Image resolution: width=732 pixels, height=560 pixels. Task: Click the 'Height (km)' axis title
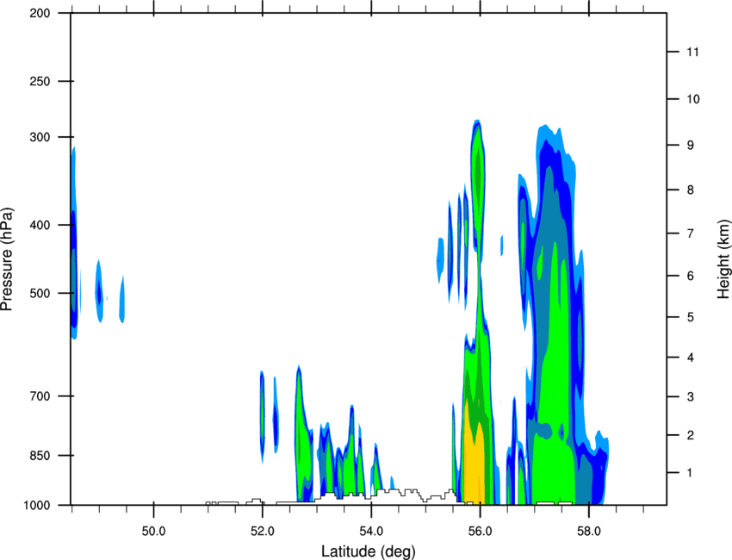pos(723,259)
